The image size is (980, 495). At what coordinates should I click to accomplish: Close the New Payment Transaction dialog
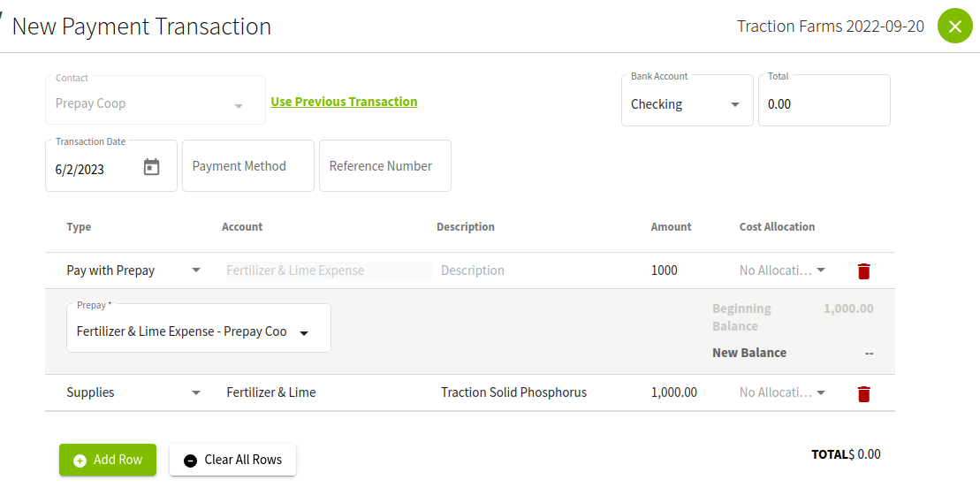coord(955,27)
